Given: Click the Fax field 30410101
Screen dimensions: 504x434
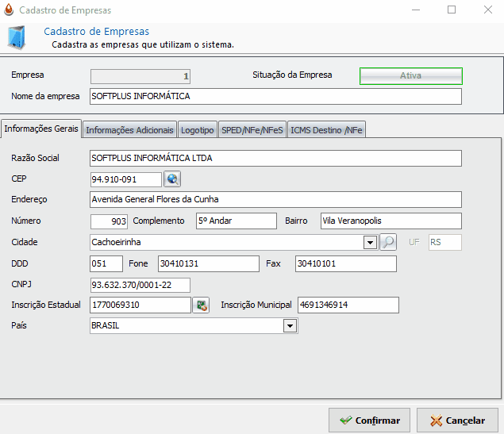Looking at the screenshot, I should point(346,263).
